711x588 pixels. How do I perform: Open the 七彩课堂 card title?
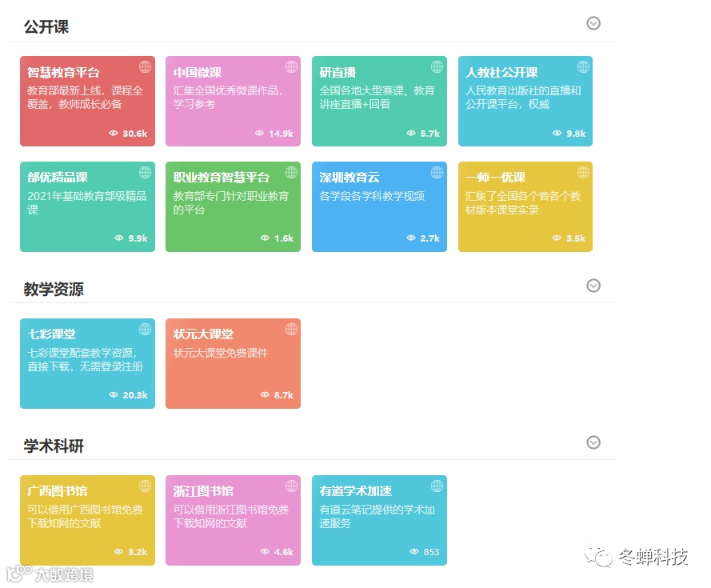[51, 334]
